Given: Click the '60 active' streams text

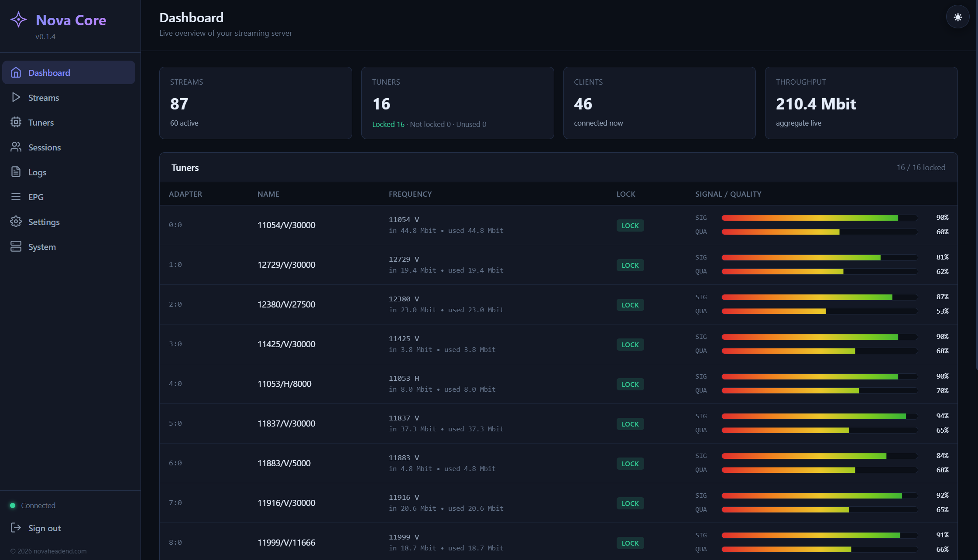Looking at the screenshot, I should point(184,123).
